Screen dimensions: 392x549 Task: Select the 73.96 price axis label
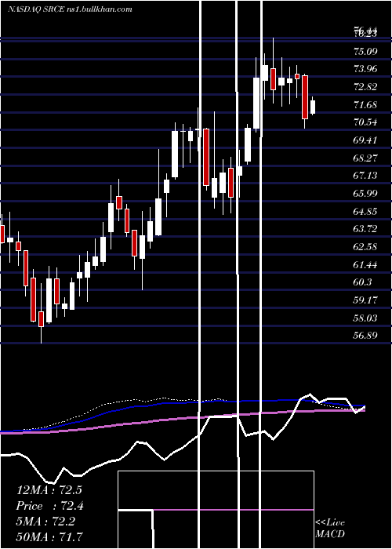pyautogui.click(x=366, y=69)
